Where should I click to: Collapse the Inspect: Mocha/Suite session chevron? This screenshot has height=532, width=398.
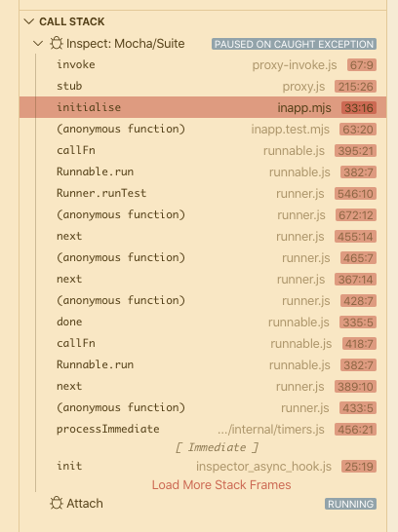coord(38,44)
